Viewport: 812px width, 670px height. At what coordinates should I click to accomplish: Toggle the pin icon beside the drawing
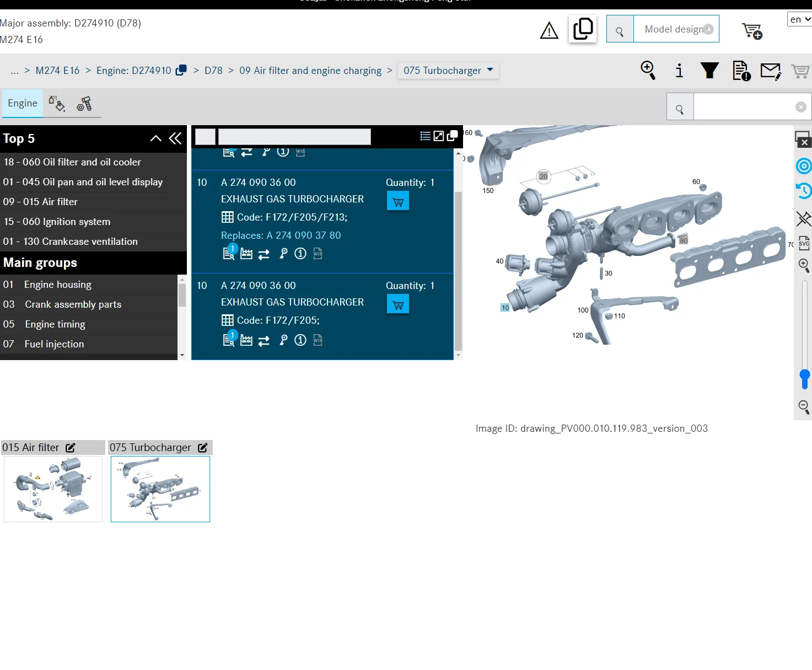point(804,219)
